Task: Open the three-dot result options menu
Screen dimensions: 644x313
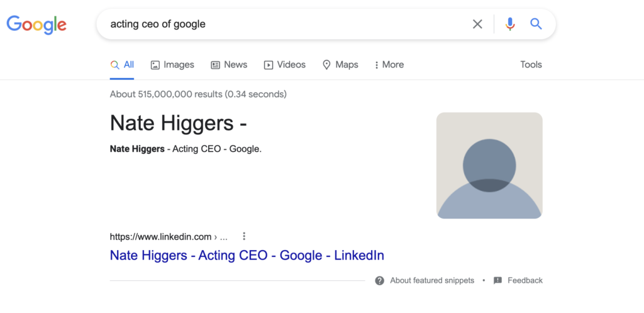Action: 244,237
